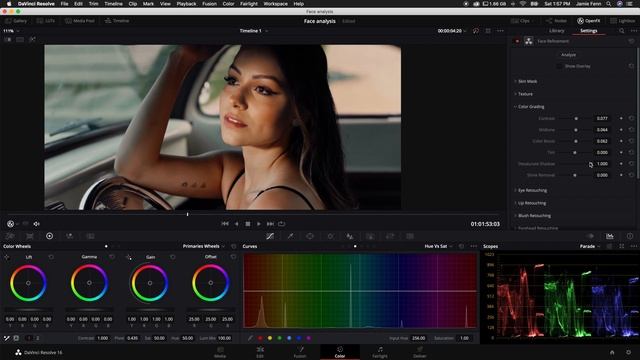Open the Curves palette icon
The width and height of the screenshot is (640, 360).
[270, 236]
